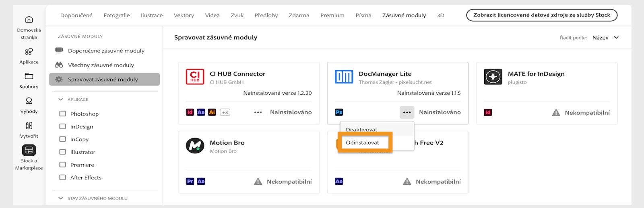The width and height of the screenshot is (644, 208).
Task: Click Motion Bro logo
Action: (195, 146)
